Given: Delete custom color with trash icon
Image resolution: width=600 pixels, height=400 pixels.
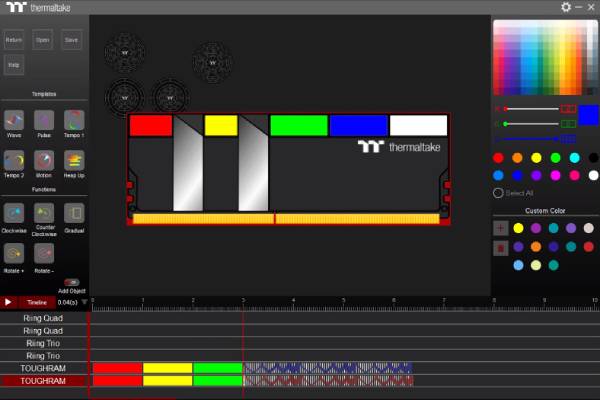Looking at the screenshot, I should click(501, 248).
